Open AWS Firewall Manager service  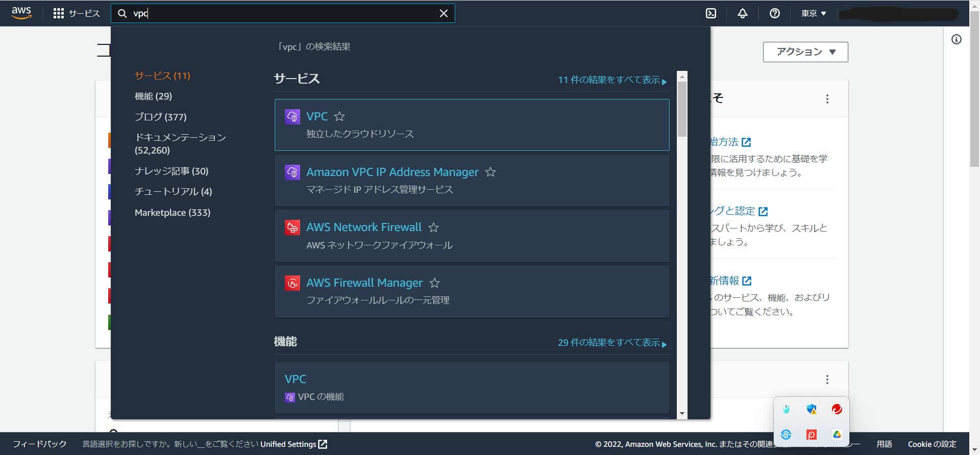coord(364,283)
